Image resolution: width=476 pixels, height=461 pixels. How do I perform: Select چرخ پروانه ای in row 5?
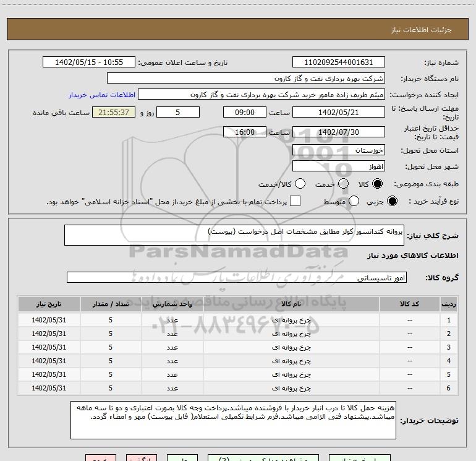tap(291, 375)
